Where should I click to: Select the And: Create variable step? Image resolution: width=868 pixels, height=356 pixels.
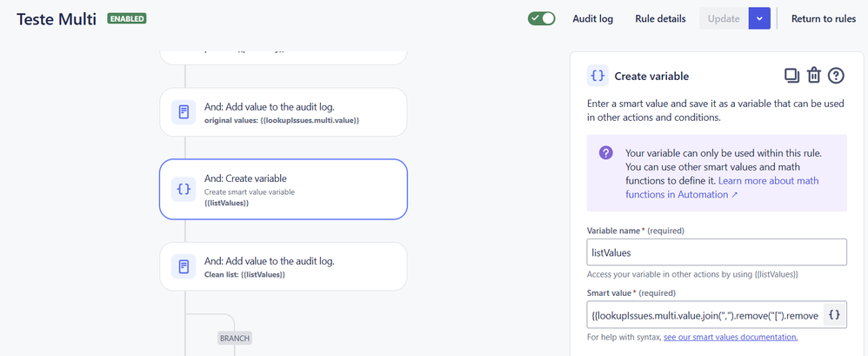284,190
